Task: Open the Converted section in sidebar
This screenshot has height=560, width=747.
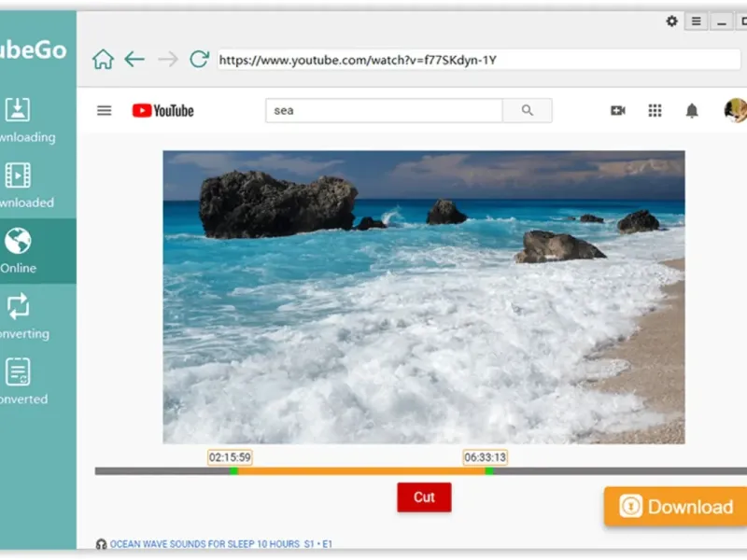Action: tap(24, 382)
